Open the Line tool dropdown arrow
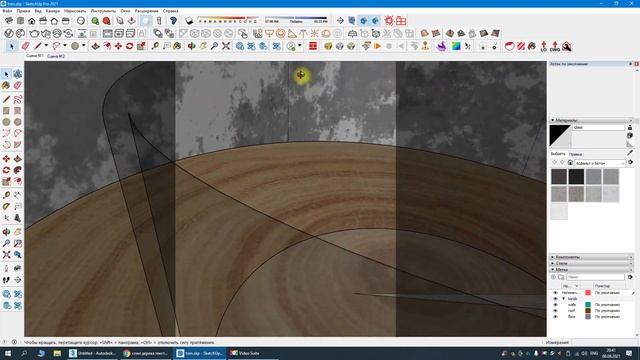The width and height of the screenshot is (640, 360). [46, 46]
